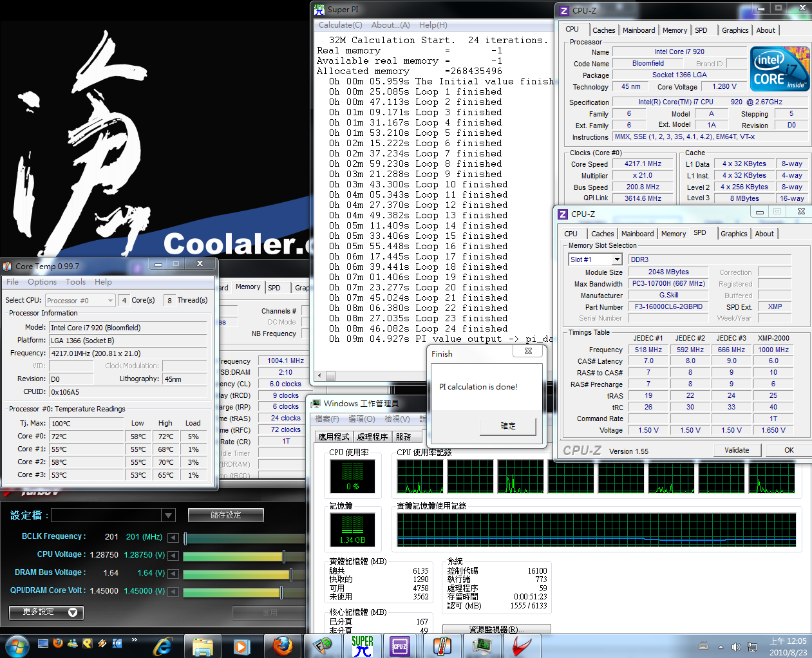Click the taskbar clock showing 12:05
The image size is (812, 658).
(788, 646)
